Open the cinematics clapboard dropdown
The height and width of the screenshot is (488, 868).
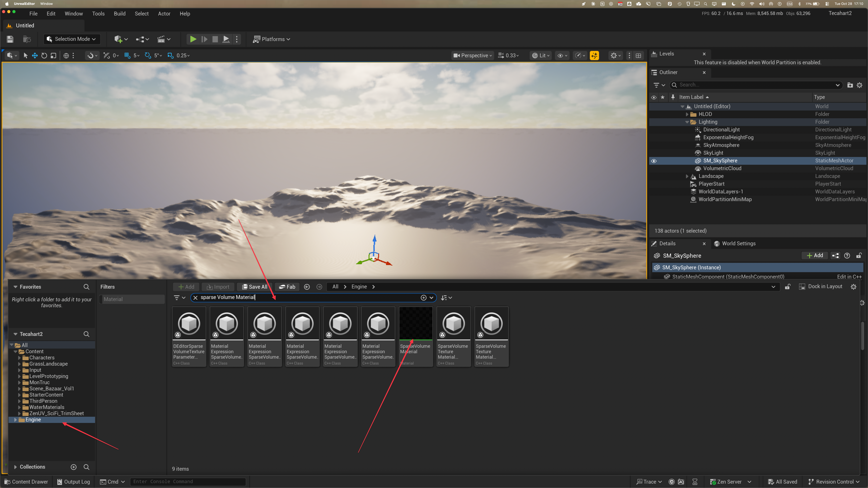click(164, 39)
